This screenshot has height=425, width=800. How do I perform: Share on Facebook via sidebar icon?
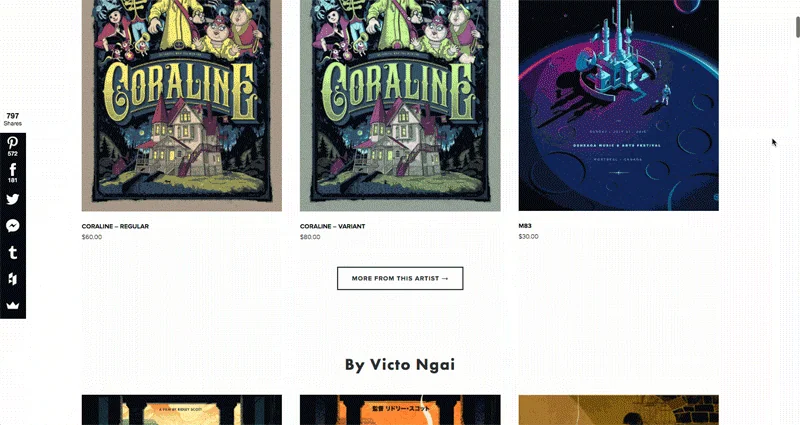13,172
